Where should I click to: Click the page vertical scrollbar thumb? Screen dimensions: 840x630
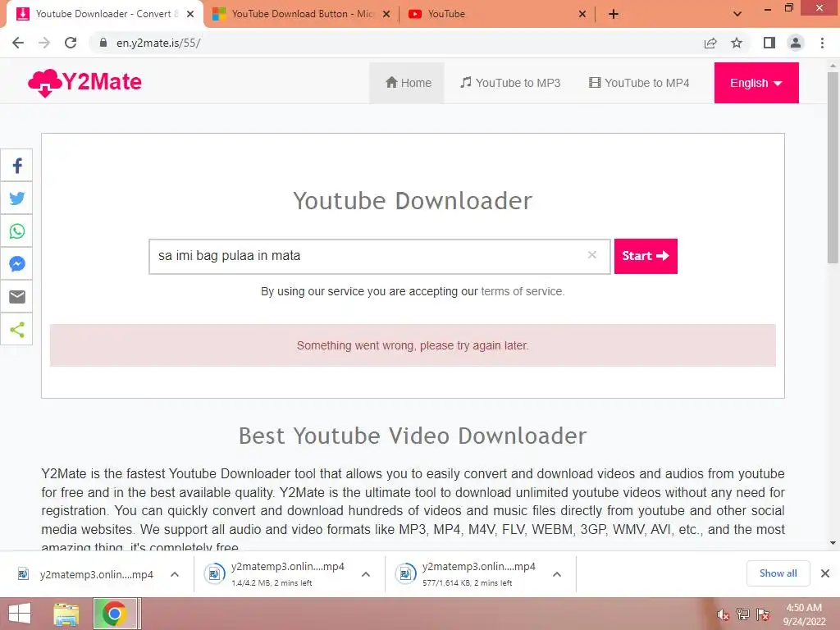pos(833,167)
